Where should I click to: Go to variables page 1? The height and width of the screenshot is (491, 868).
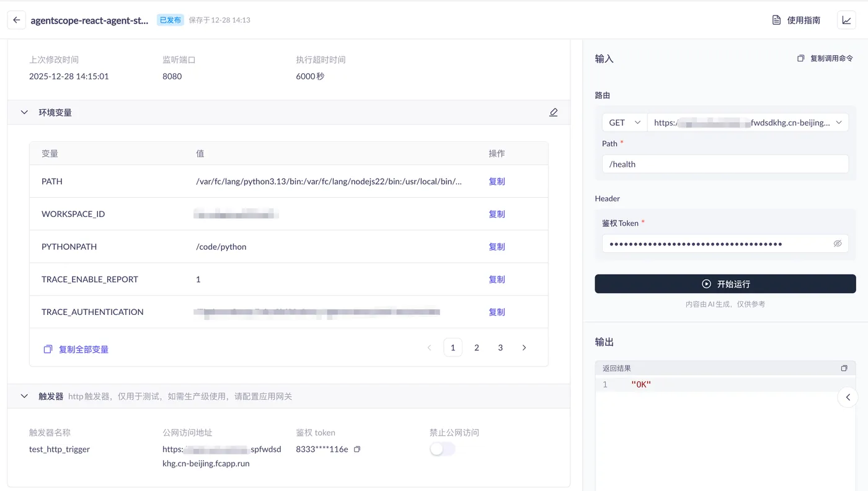tap(453, 348)
